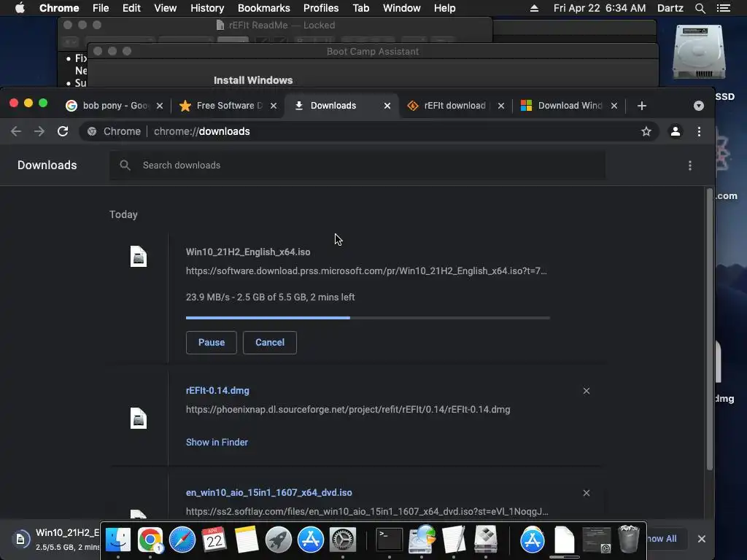Open Launchpad rocket icon in the Dock
This screenshot has width=747, height=560.
[x=278, y=540]
